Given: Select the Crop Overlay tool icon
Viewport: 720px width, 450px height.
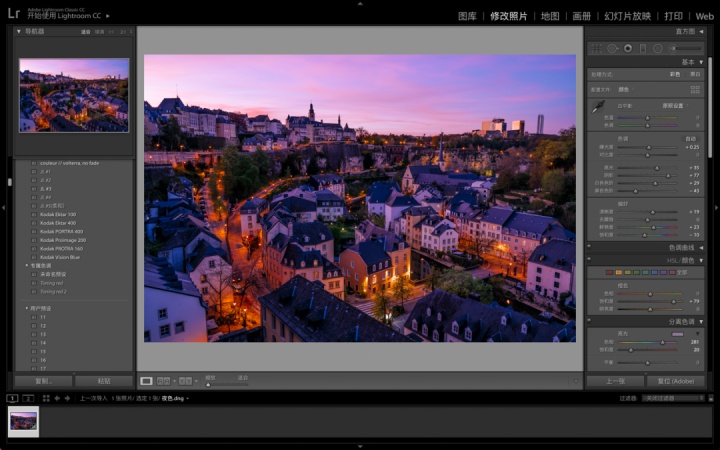Looking at the screenshot, I should (x=596, y=48).
